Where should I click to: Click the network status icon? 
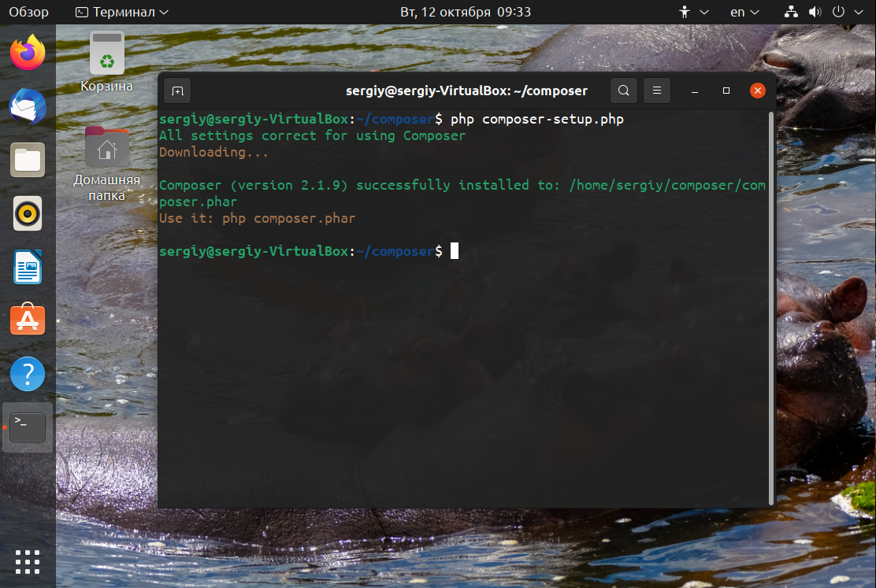(790, 12)
